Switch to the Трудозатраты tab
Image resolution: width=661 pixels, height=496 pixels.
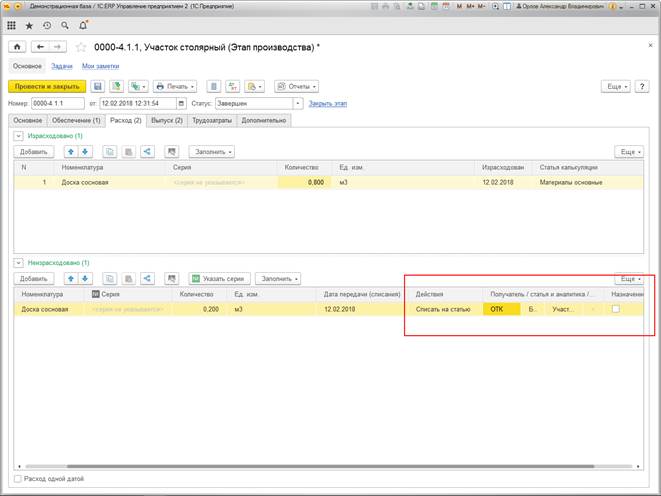point(211,120)
